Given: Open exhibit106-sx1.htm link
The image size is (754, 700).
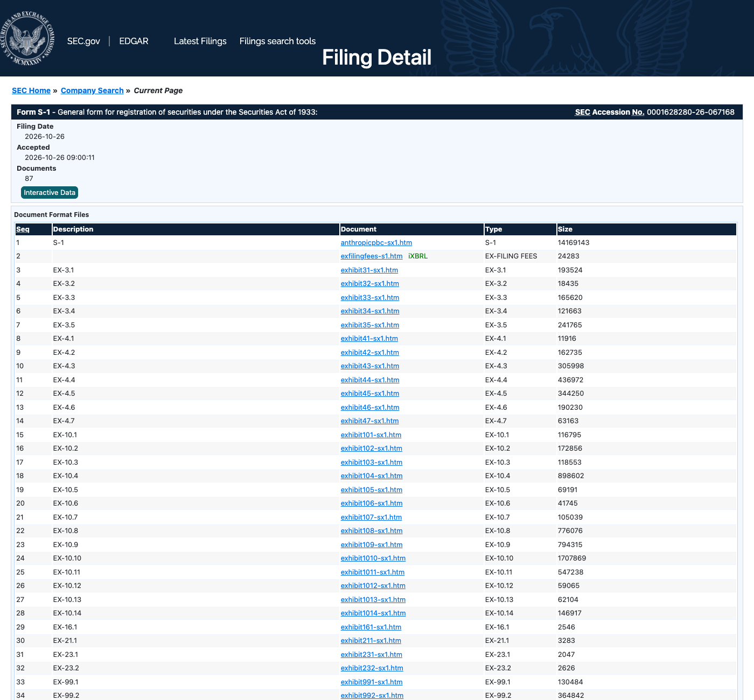Looking at the screenshot, I should (372, 503).
